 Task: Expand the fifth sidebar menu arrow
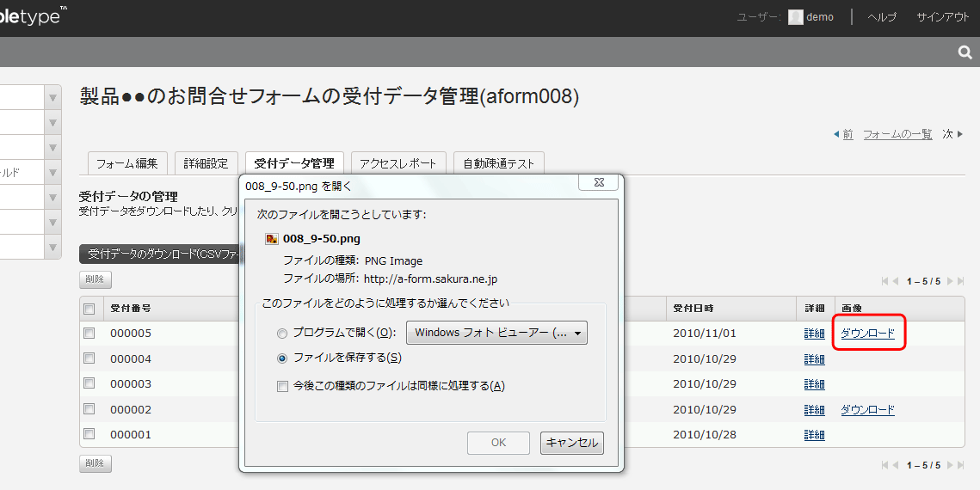(x=53, y=198)
